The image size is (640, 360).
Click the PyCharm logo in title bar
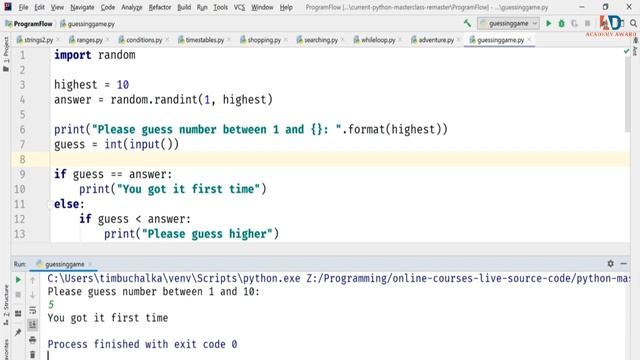(x=8, y=7)
